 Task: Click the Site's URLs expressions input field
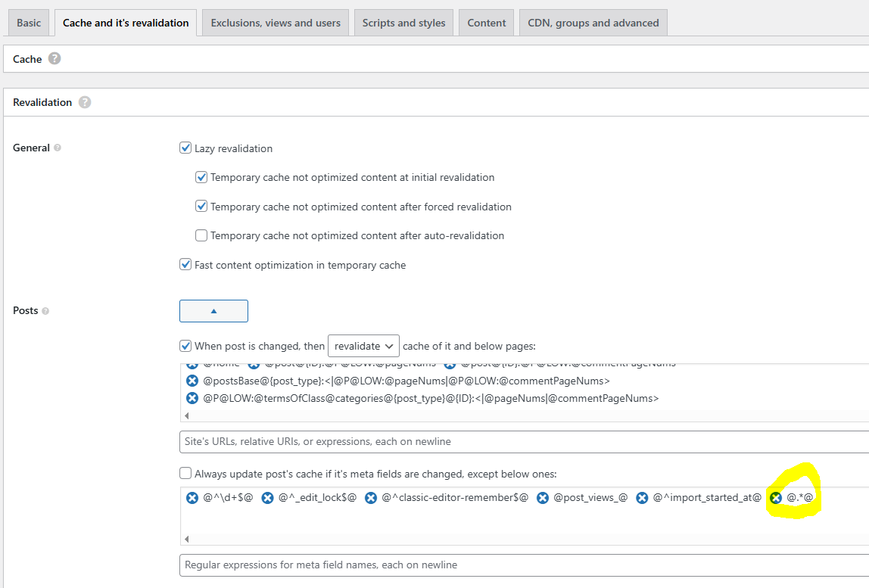click(x=522, y=442)
